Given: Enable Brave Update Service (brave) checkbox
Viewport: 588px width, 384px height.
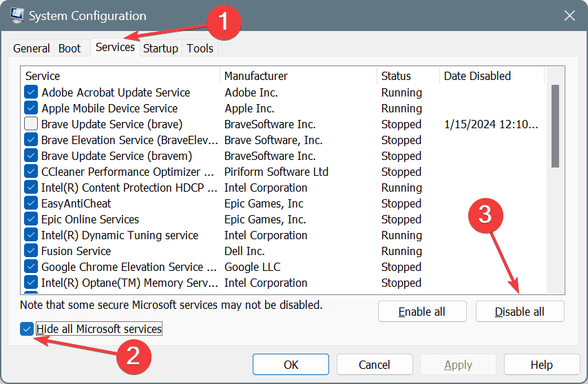Looking at the screenshot, I should point(31,123).
